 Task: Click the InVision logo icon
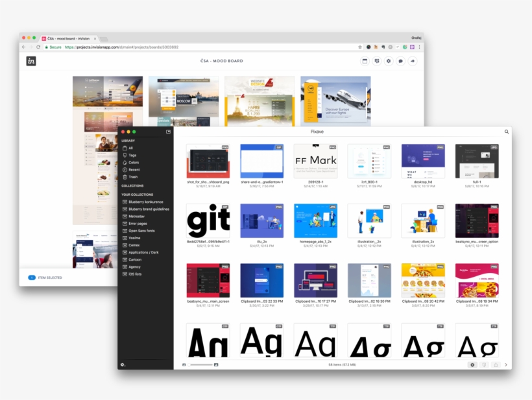31,61
